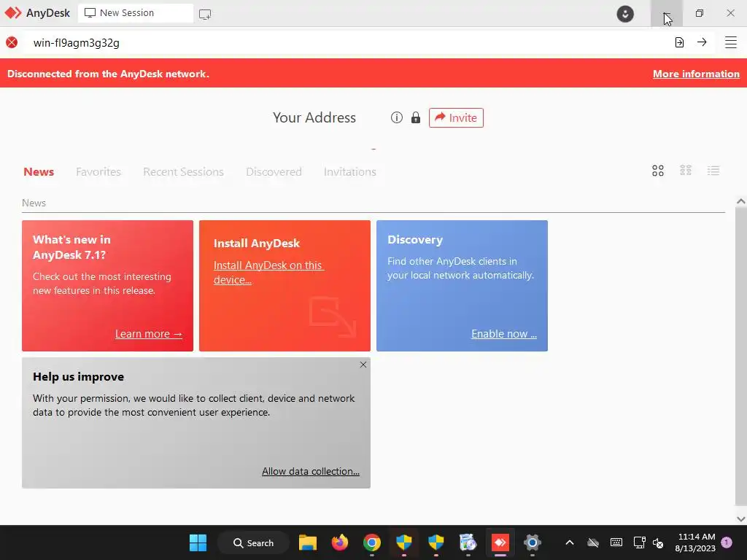Open Settings gear in taskbar
Image resolution: width=747 pixels, height=560 pixels.
tap(532, 542)
